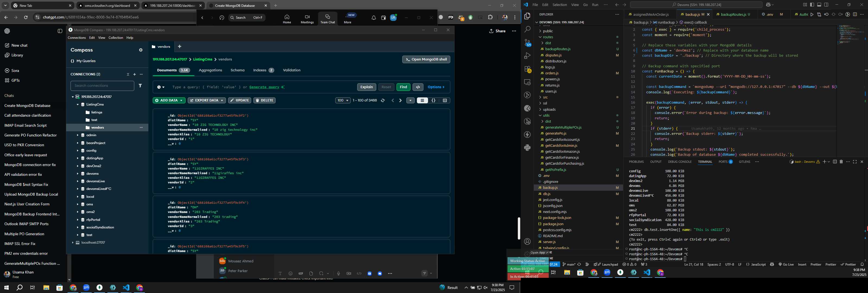
Task: Click Go Live in VS Code status bar
Action: click(786, 264)
